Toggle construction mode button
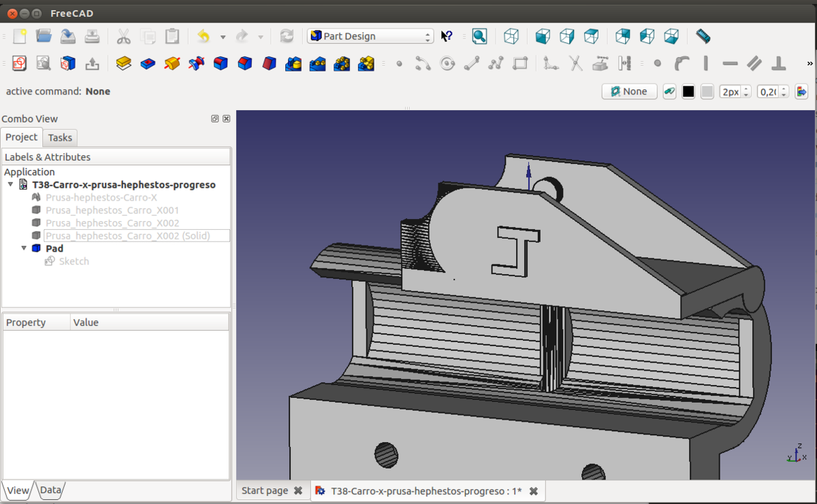817x504 pixels. [669, 91]
